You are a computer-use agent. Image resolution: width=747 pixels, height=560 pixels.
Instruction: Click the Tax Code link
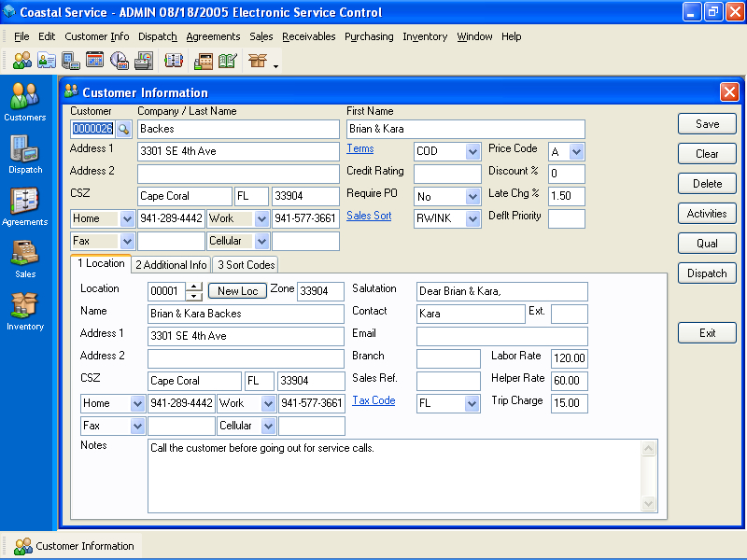pyautogui.click(x=373, y=400)
